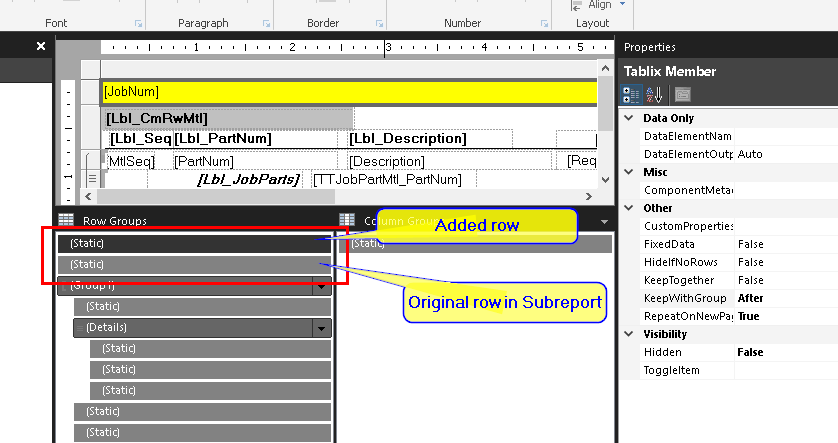
Task: Click the ComponentMetadata property row
Action: tap(739, 190)
